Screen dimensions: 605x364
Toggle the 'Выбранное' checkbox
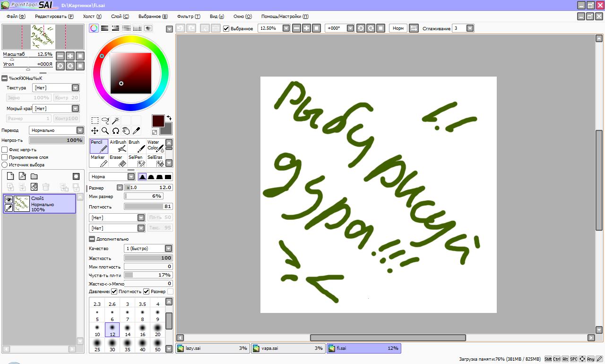[226, 28]
